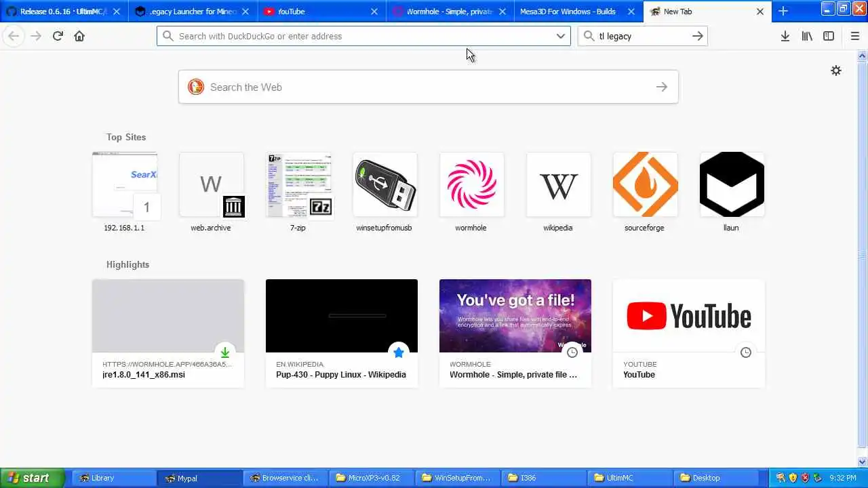Switch to Browservice taskbar window

286,478
